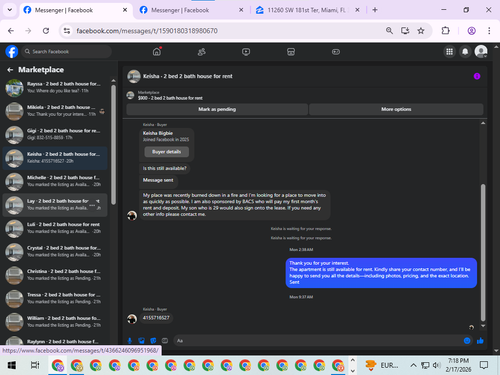The image size is (500, 375).
Task: Open the Crystal conversation
Action: 55,252
